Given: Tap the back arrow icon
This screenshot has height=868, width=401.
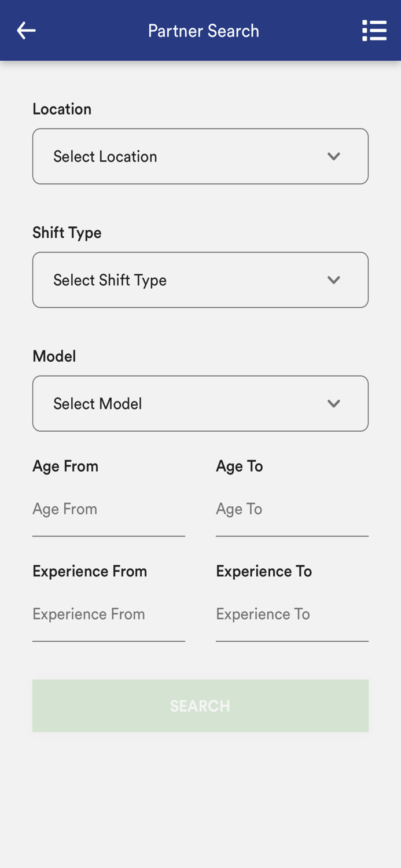Looking at the screenshot, I should pyautogui.click(x=26, y=31).
